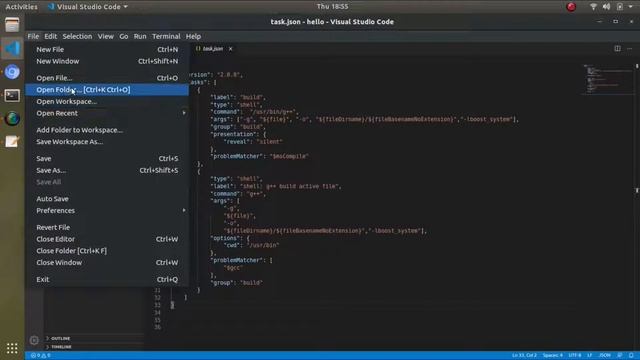Click Save in File menu

click(x=107, y=159)
